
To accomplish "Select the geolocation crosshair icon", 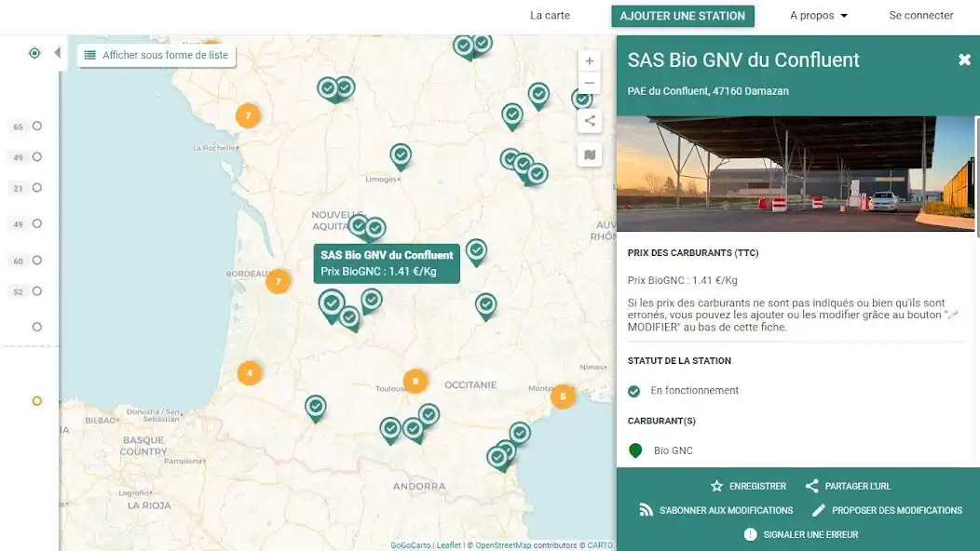I will 34,53.
